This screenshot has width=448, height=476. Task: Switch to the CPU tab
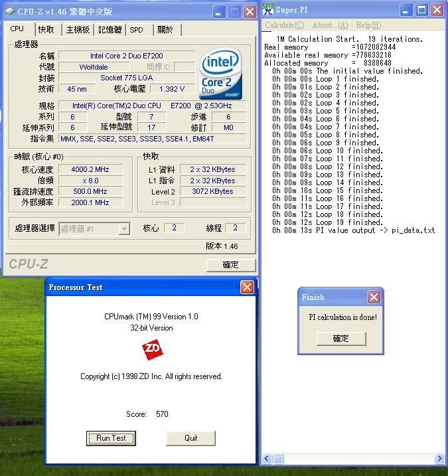17,29
